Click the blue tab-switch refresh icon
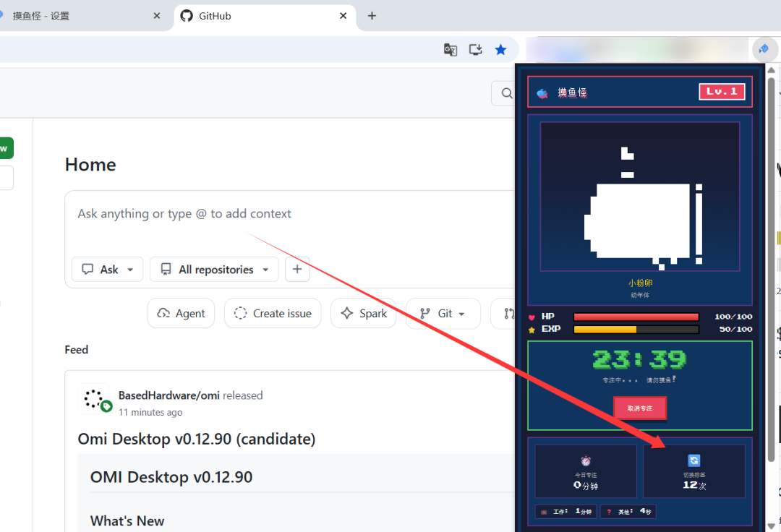 click(693, 460)
